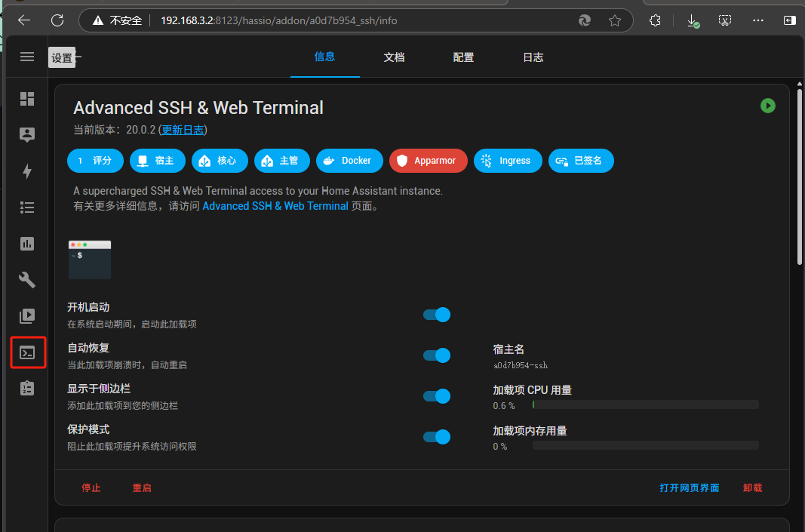This screenshot has width=805, height=532.
Task: Click the 停止 button
Action: tap(91, 488)
